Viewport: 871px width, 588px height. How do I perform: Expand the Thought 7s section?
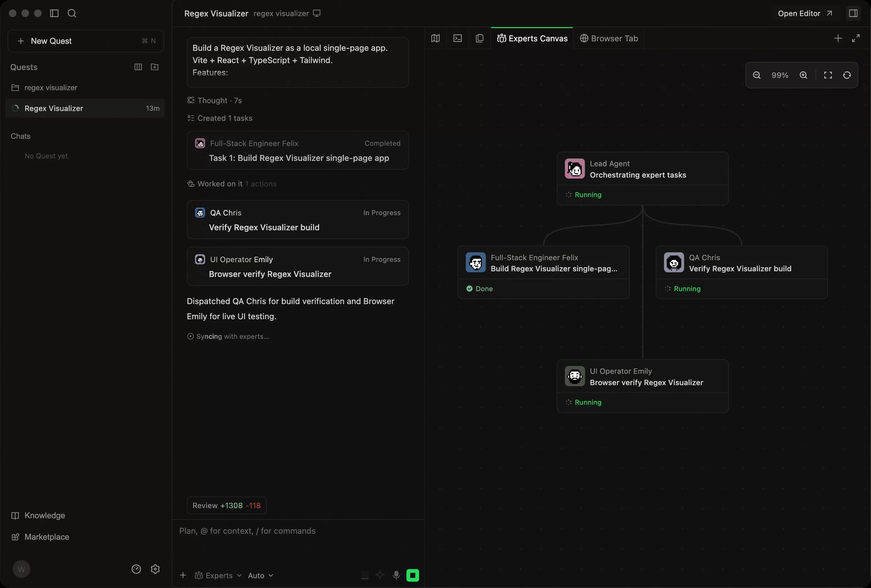click(215, 100)
